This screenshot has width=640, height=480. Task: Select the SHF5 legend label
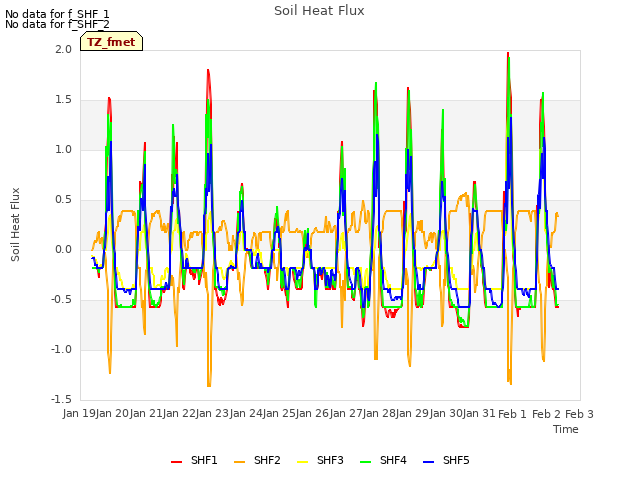coord(456,460)
